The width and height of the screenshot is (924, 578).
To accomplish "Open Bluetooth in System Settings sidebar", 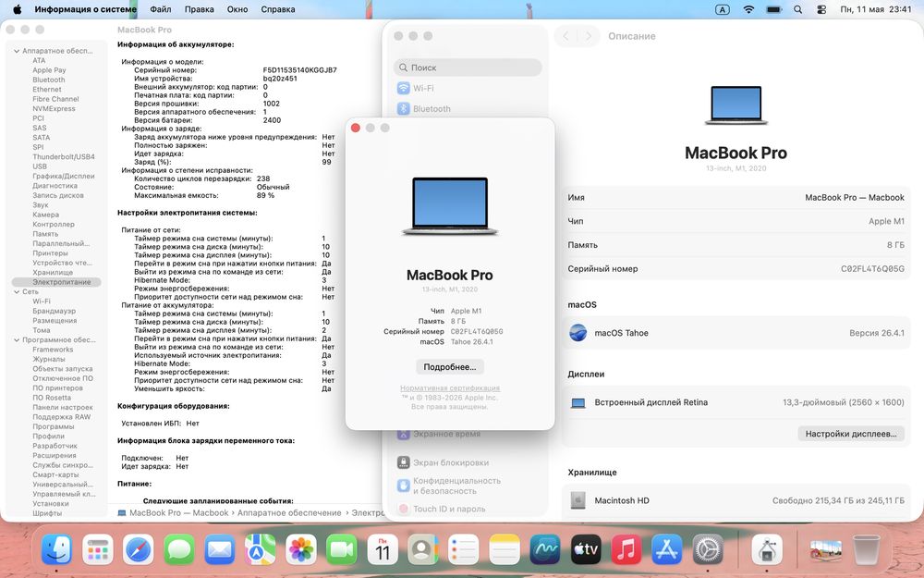I will [468, 108].
